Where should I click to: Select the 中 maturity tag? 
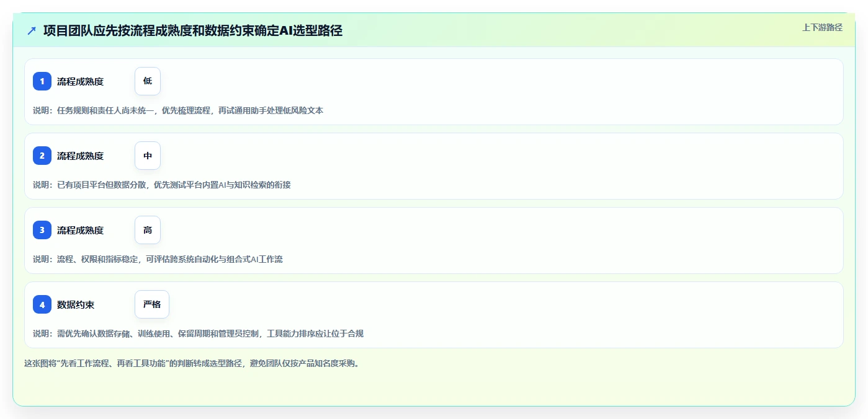(x=148, y=156)
